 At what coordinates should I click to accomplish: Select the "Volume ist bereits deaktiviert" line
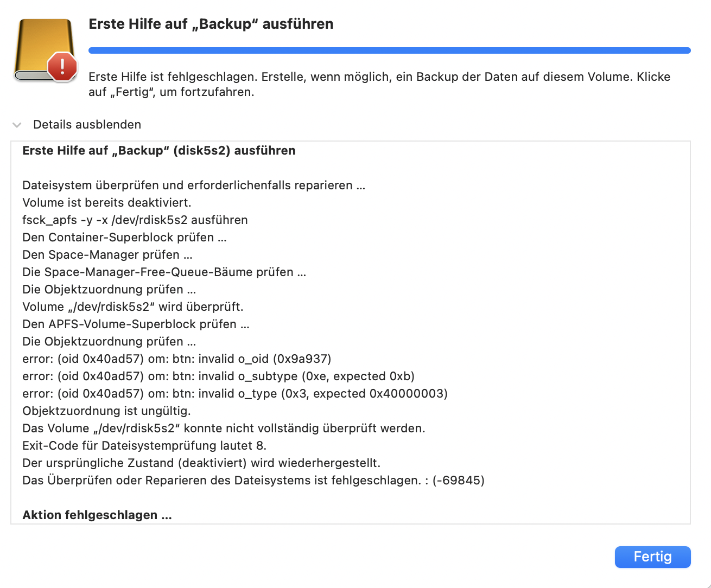[106, 203]
